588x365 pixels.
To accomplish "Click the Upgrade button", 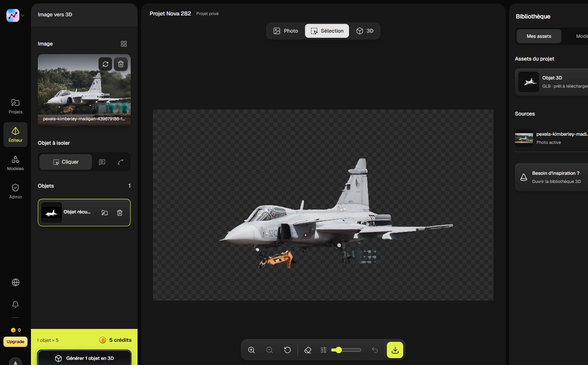I will coord(15,342).
